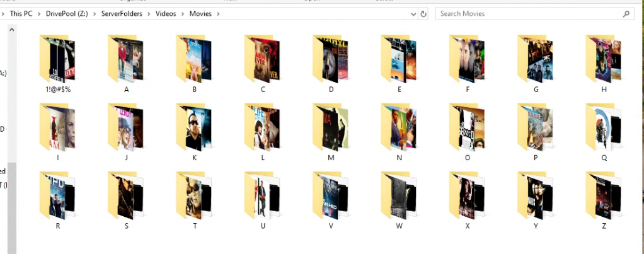Viewport: 644px width, 254px height.
Task: Select the J movie folder
Action: pos(125,127)
